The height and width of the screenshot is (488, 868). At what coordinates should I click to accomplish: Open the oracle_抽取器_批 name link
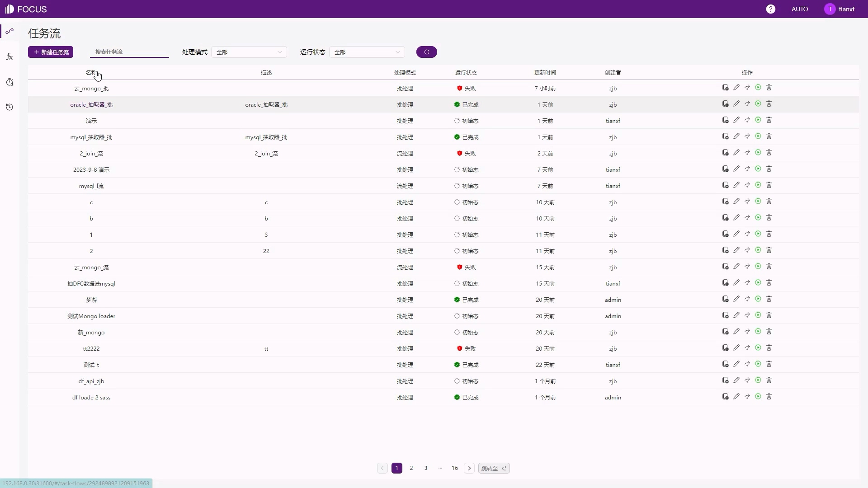pyautogui.click(x=91, y=105)
